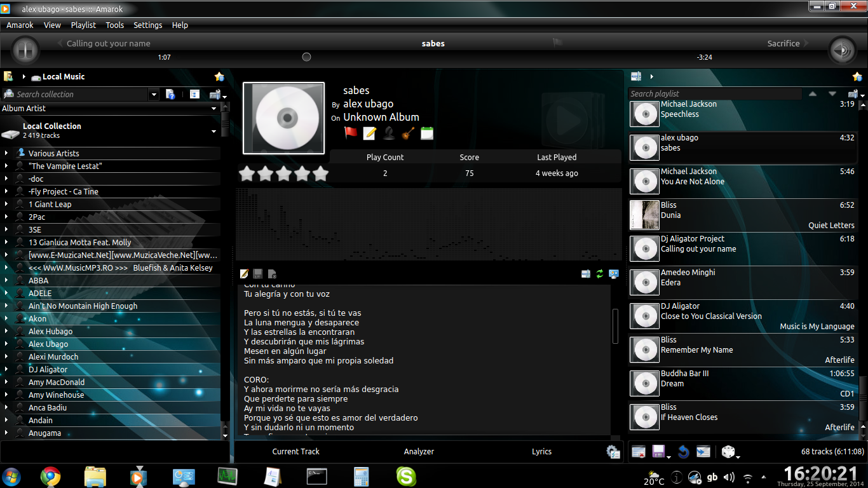
Task: Open the lyrics applet settings icon
Action: (614, 274)
